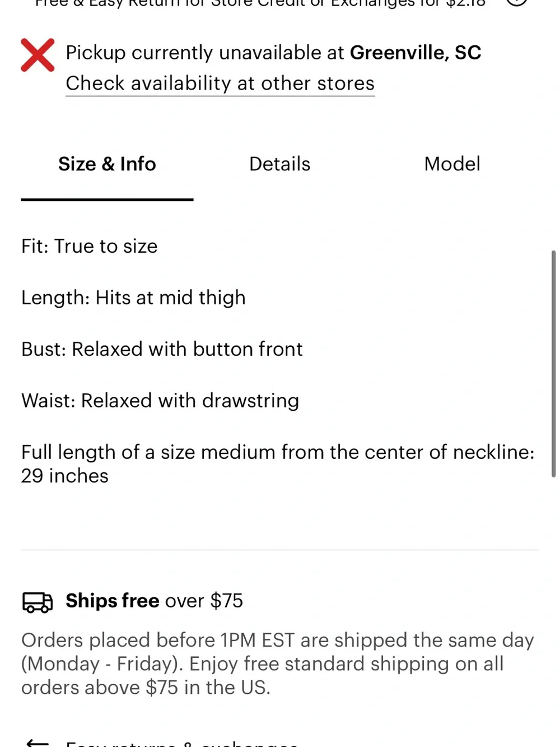Viewport: 560px width, 747px height.
Task: Click the delivery truck shipping icon
Action: 38,602
